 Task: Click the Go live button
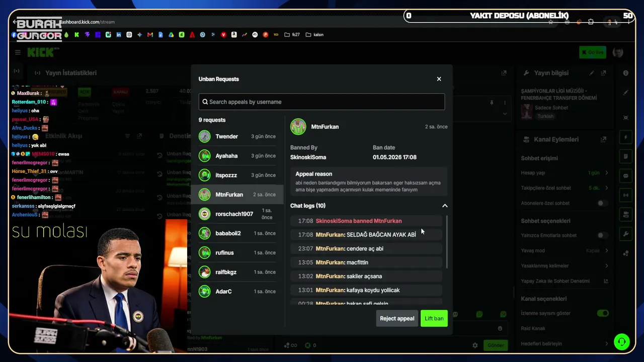pos(592,52)
